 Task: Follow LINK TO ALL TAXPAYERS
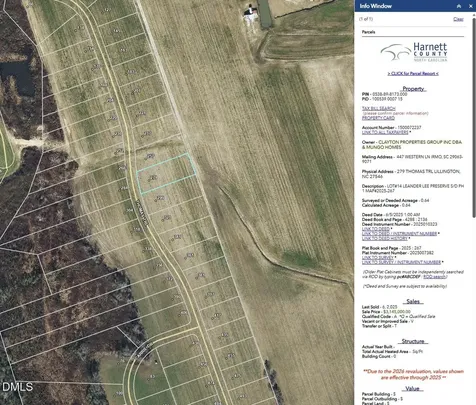point(385,132)
